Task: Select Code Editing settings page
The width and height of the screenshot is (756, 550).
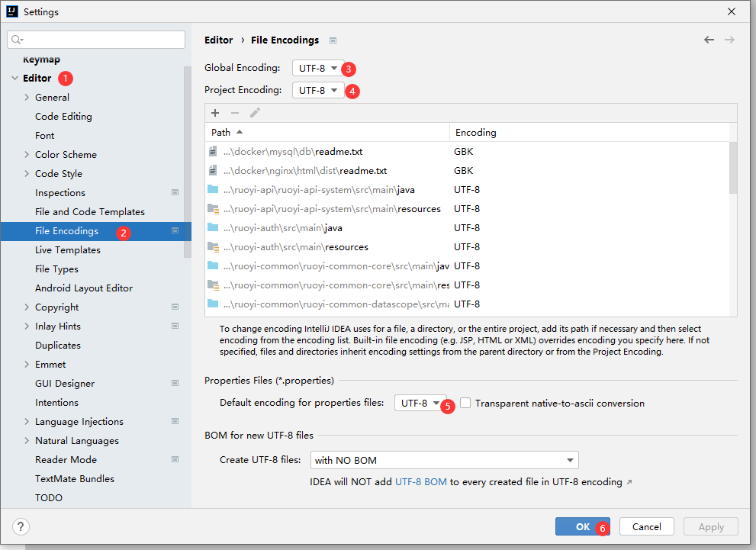Action: [x=63, y=116]
